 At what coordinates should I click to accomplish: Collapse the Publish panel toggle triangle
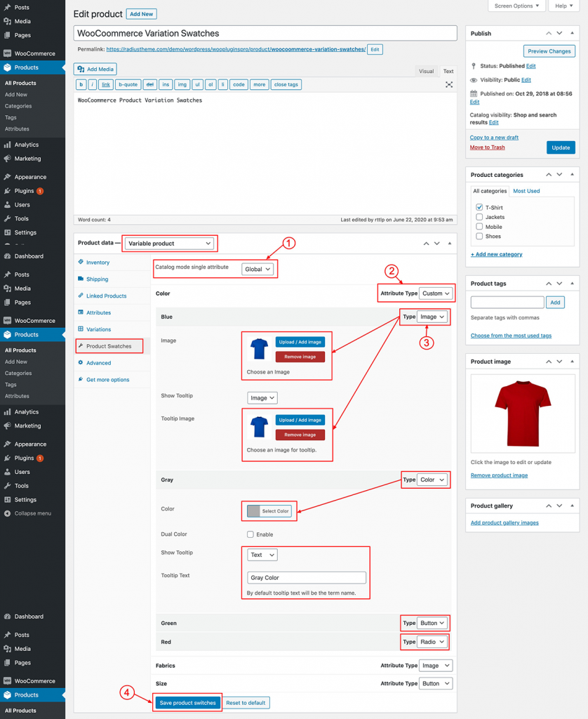tap(572, 33)
